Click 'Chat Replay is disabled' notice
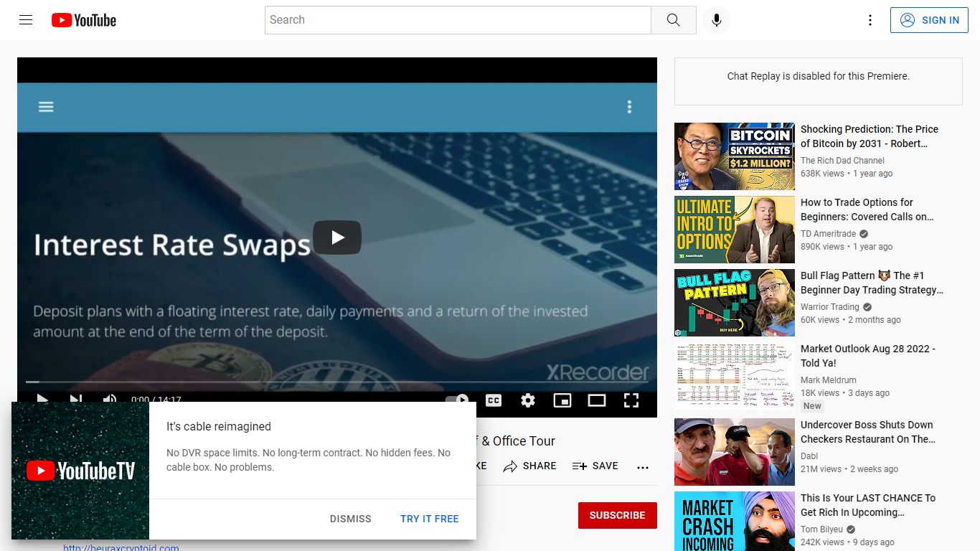 click(x=819, y=76)
